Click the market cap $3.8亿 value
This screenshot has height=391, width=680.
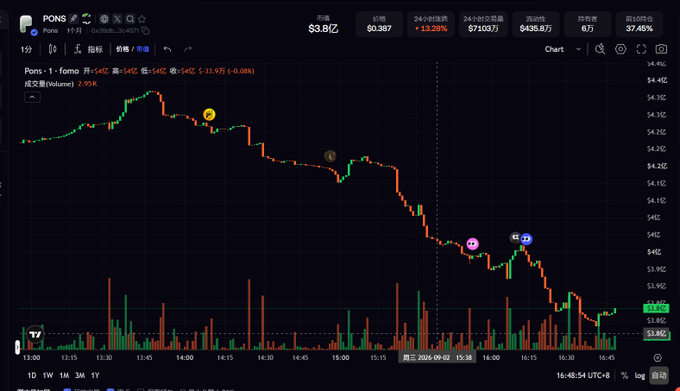point(323,29)
